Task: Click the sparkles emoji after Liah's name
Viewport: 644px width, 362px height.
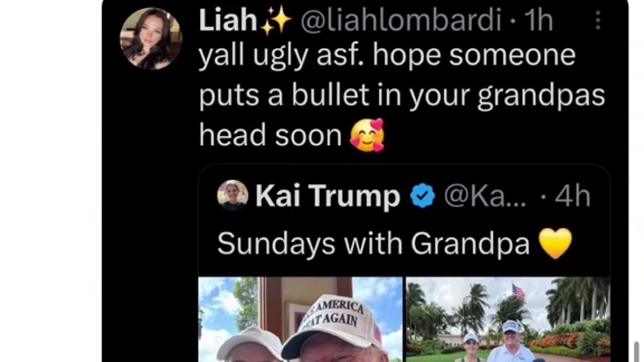Action: click(x=276, y=22)
